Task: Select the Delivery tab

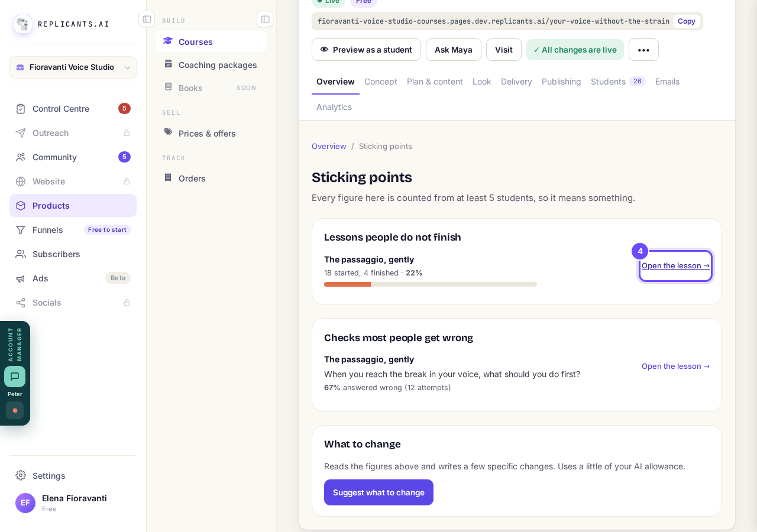Action: [x=516, y=82]
